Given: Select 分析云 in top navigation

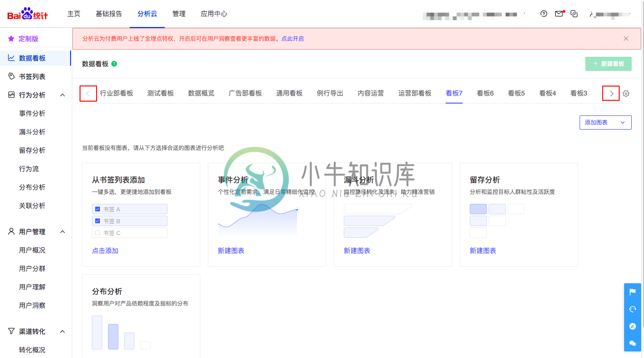Looking at the screenshot, I should 147,14.
